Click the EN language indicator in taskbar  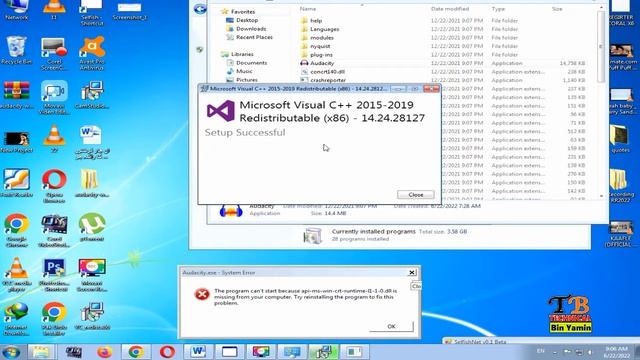[540, 351]
